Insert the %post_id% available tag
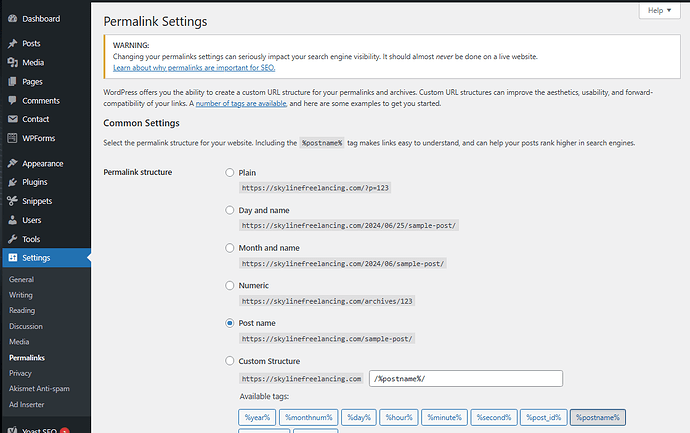The width and height of the screenshot is (690, 433). pos(544,417)
